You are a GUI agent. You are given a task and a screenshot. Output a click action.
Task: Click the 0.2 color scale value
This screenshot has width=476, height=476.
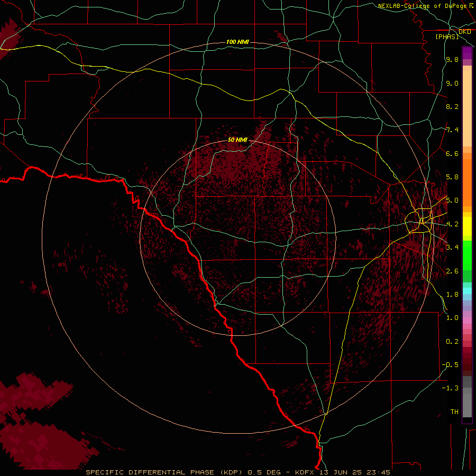pos(452,342)
